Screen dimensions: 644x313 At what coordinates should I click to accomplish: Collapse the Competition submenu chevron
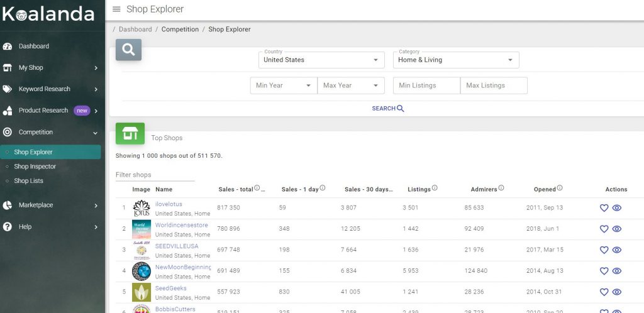click(x=96, y=133)
